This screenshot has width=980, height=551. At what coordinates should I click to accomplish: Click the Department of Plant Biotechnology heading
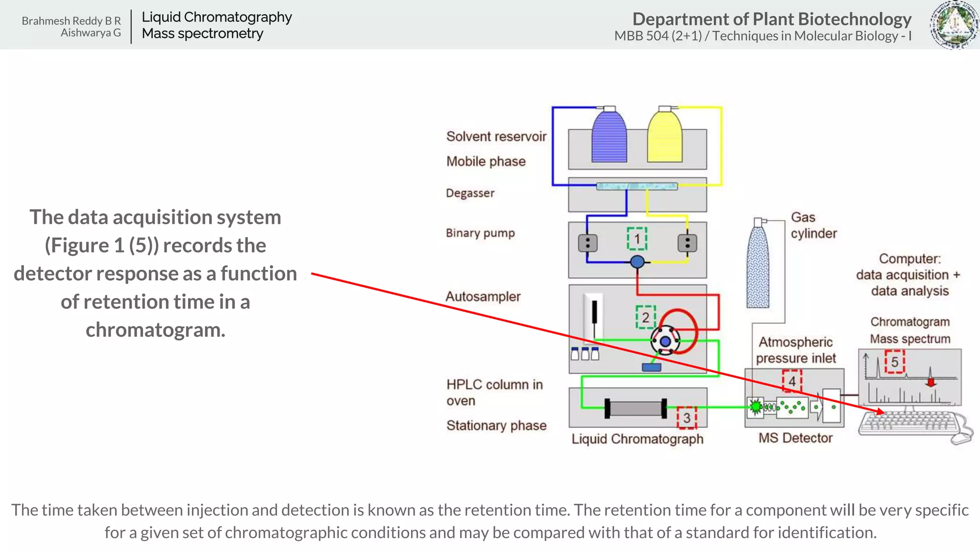pyautogui.click(x=771, y=19)
